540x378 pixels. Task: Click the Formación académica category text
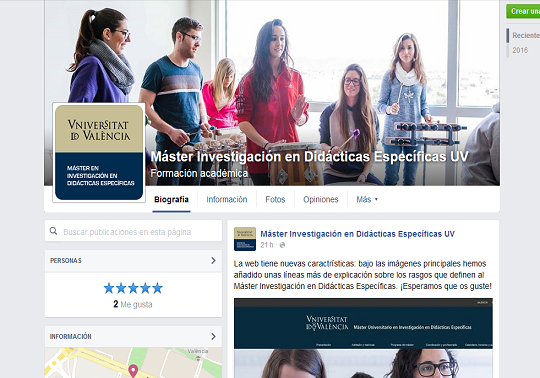point(199,173)
